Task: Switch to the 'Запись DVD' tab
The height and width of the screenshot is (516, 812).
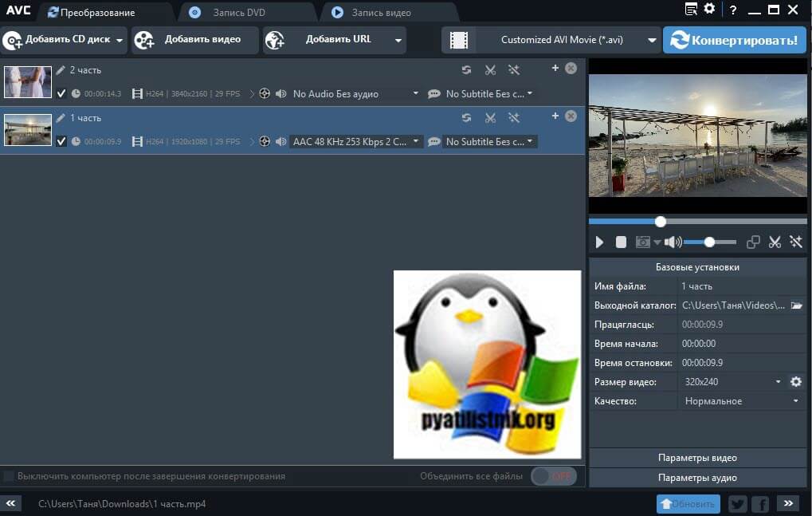Action: (238, 13)
